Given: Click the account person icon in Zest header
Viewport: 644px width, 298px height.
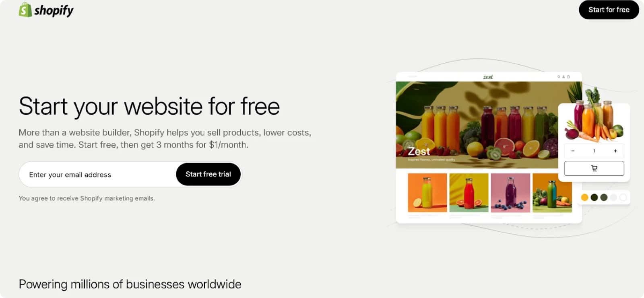Looking at the screenshot, I should 563,76.
